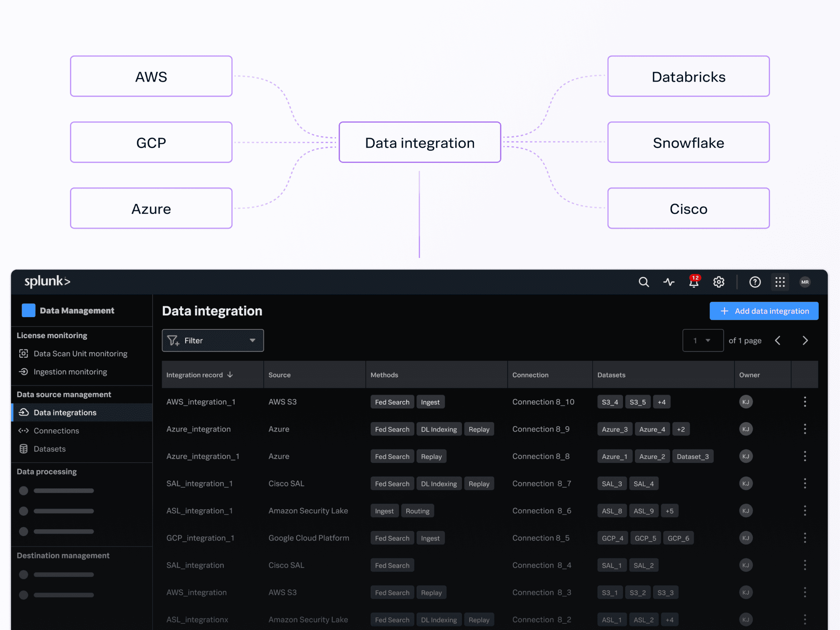Open the apps grid launcher icon
The height and width of the screenshot is (630, 840).
click(779, 282)
